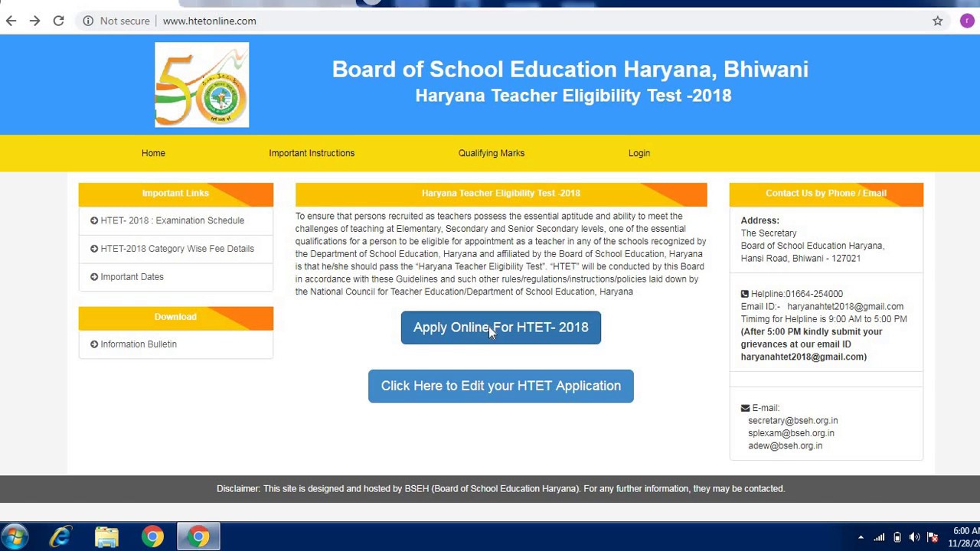This screenshot has height=551, width=980.
Task: Reload the page with refresh icon
Action: click(x=58, y=21)
